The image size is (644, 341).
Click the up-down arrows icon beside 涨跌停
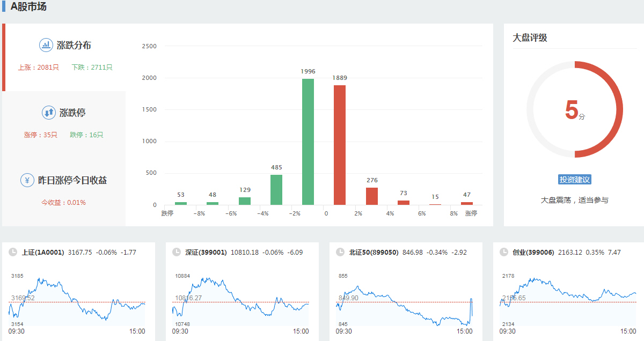[49, 113]
